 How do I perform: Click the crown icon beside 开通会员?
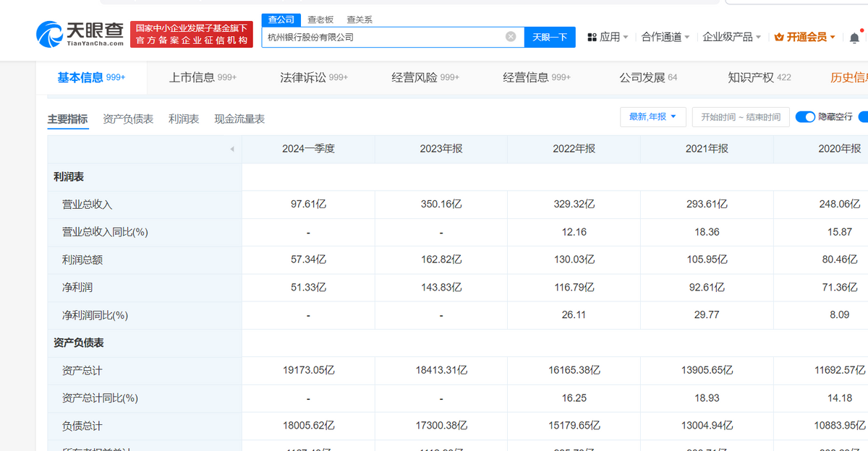(779, 37)
